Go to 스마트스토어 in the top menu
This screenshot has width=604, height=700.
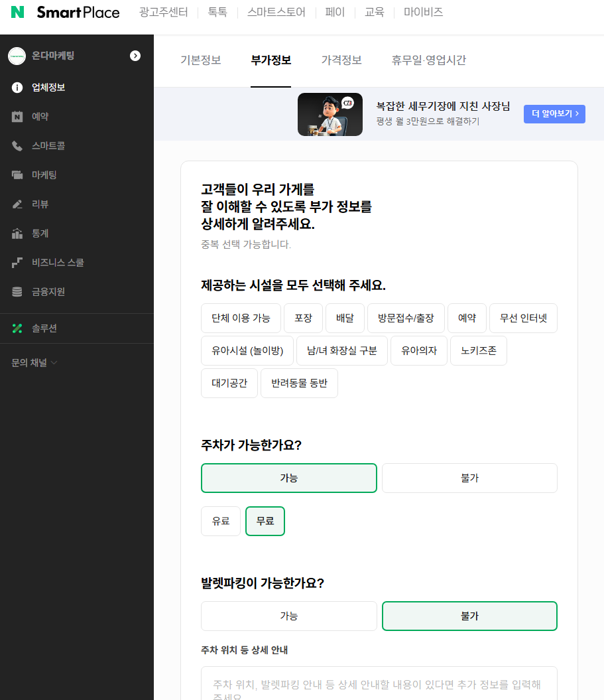coord(276,11)
